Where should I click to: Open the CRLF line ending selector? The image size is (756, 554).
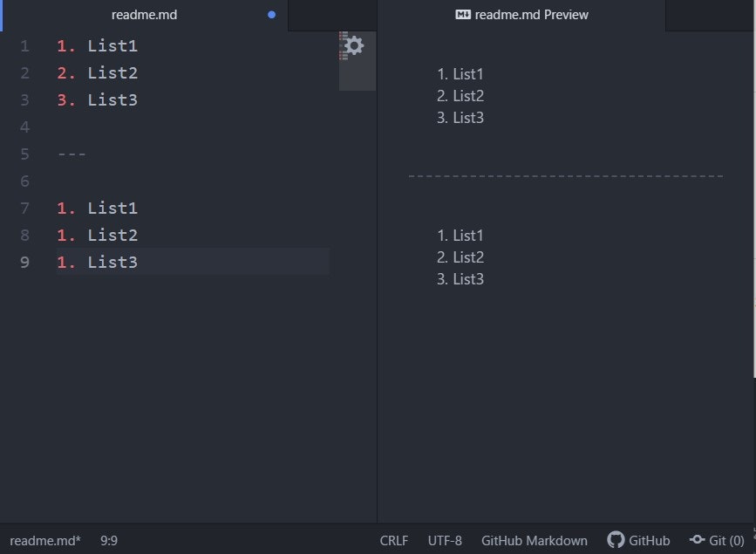click(x=394, y=541)
